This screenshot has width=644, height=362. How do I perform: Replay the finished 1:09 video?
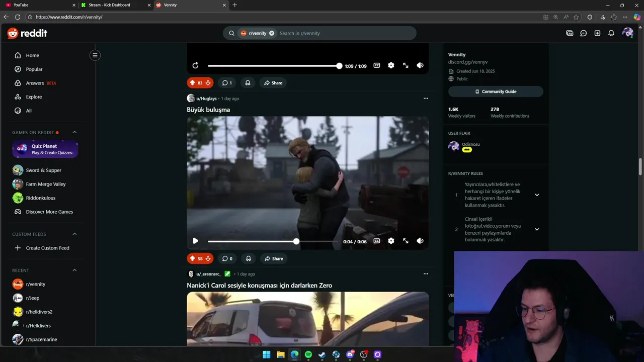coord(195,65)
